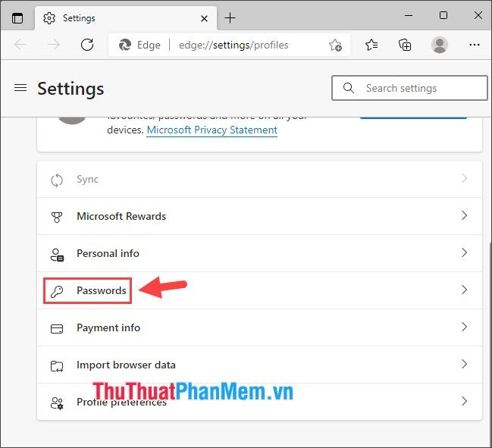492x448 pixels.
Task: Click the search magnifier icon
Action: pyautogui.click(x=348, y=88)
